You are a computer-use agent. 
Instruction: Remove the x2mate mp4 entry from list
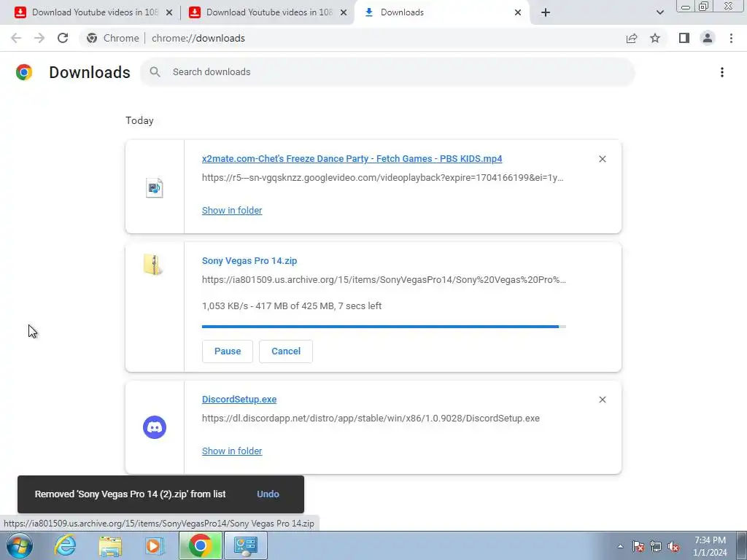click(x=602, y=159)
